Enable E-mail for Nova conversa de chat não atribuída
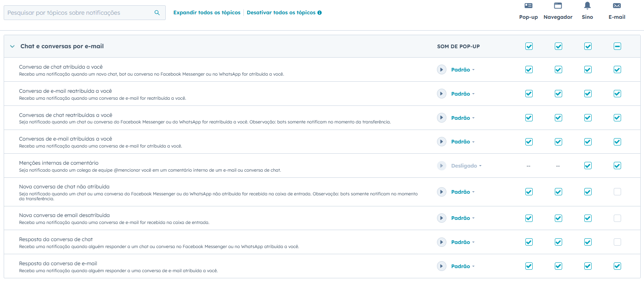Viewport: 644px width, 282px height. tap(617, 192)
